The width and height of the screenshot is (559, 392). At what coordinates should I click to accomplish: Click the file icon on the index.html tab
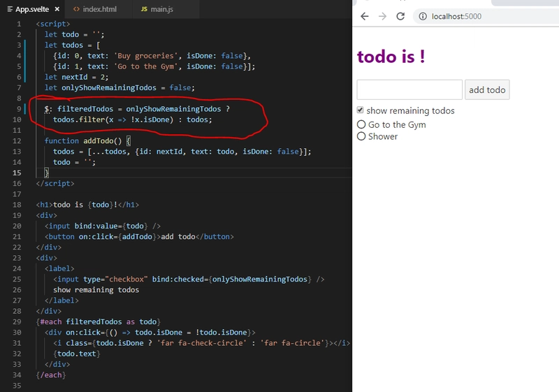pyautogui.click(x=75, y=8)
